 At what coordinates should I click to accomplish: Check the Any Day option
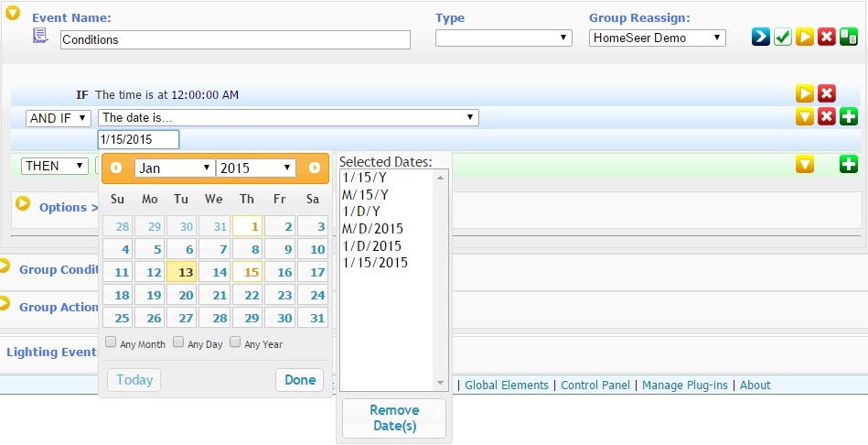click(x=179, y=343)
